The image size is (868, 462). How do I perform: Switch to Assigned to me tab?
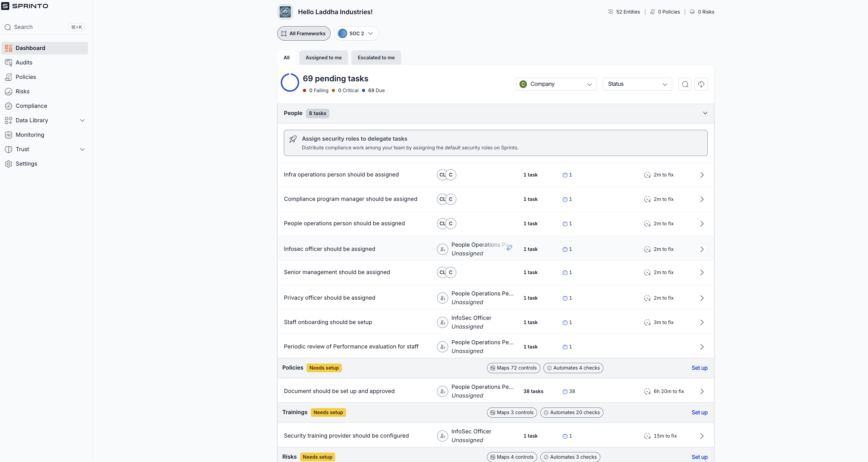point(323,58)
